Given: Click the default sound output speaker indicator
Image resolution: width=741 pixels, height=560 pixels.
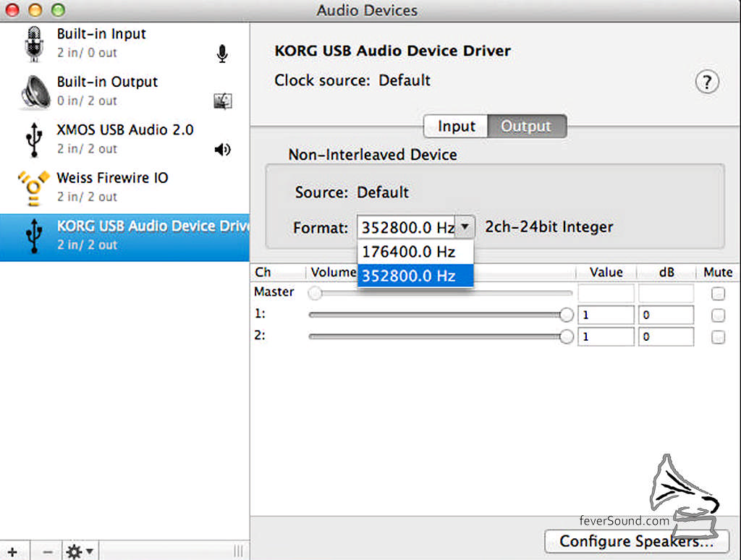Looking at the screenshot, I should click(223, 149).
